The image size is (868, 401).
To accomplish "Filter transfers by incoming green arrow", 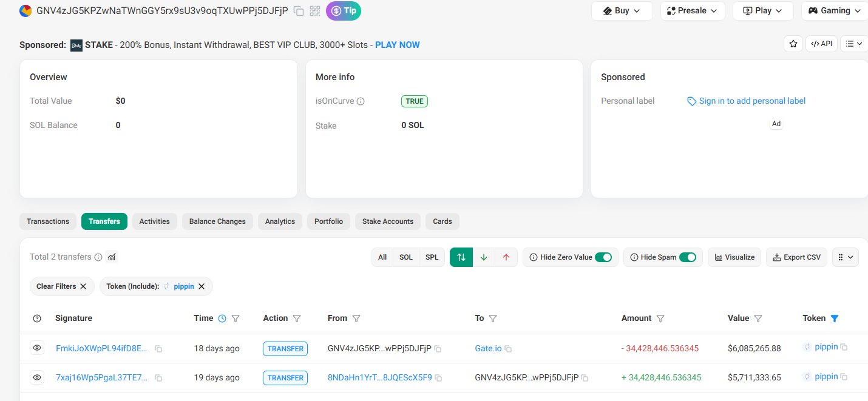I will click(x=484, y=257).
